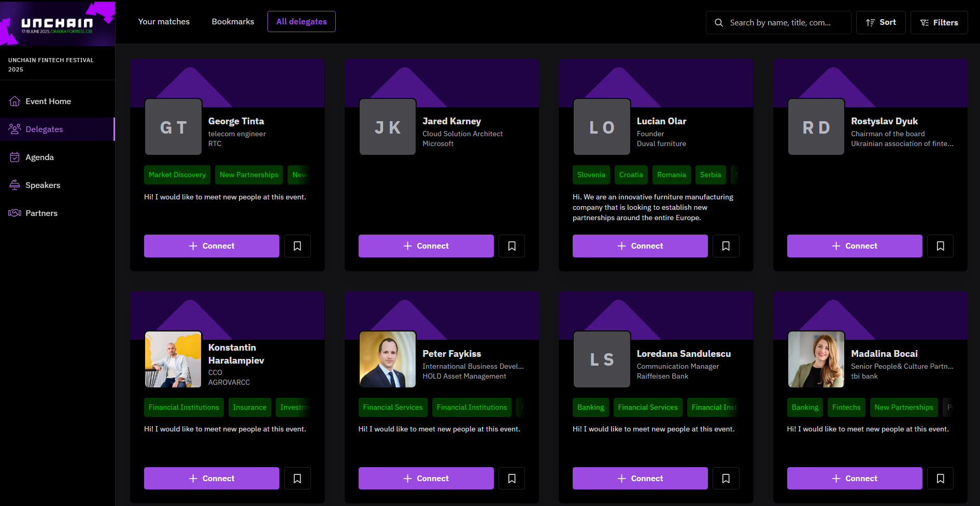980x506 pixels.
Task: Connect with Lucian Olar
Action: tap(640, 246)
